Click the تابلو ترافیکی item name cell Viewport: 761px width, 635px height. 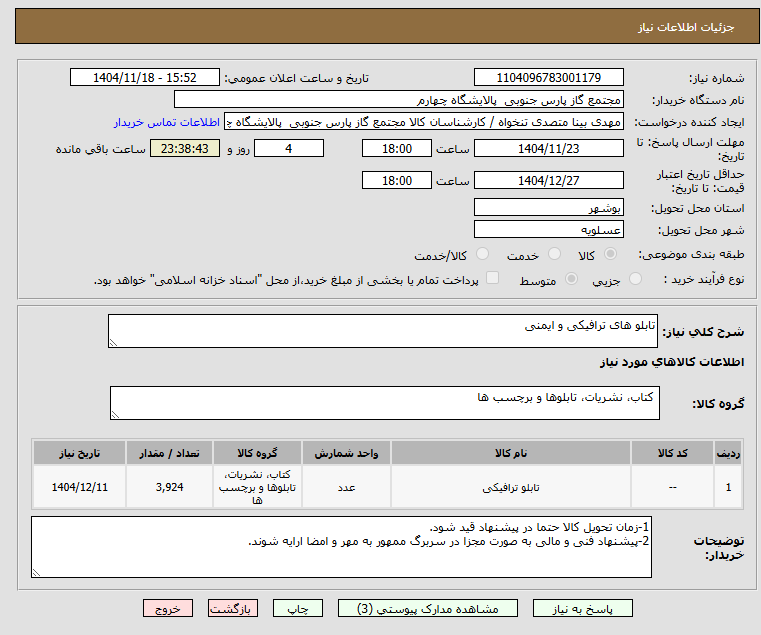[511, 487]
